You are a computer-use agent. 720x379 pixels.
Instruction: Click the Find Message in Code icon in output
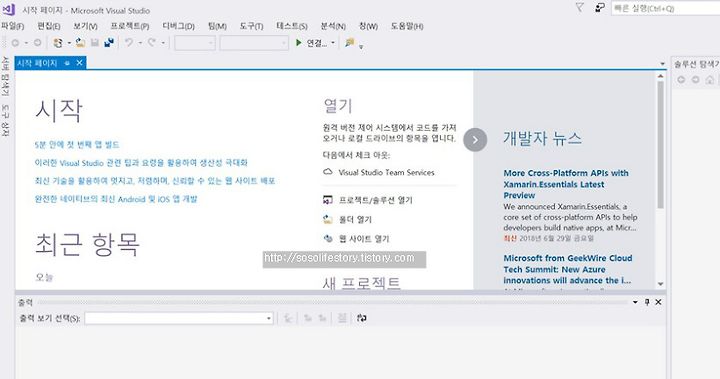point(288,318)
